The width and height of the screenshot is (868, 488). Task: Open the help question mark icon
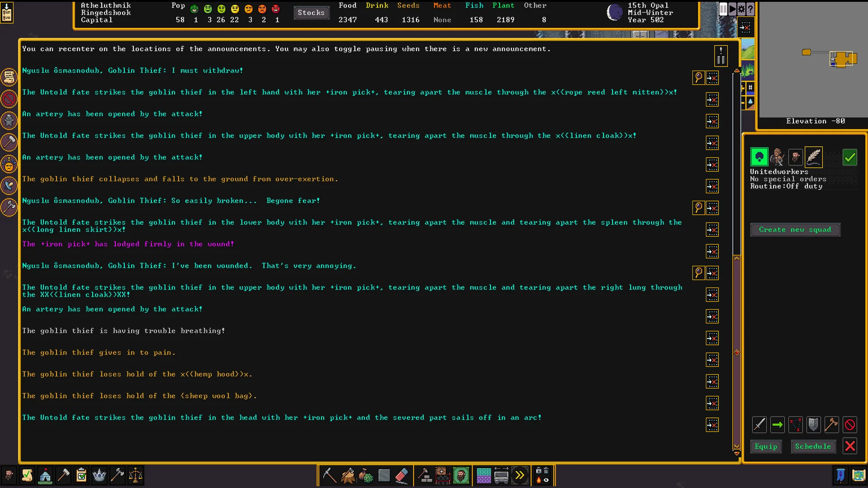pyautogui.click(x=750, y=9)
